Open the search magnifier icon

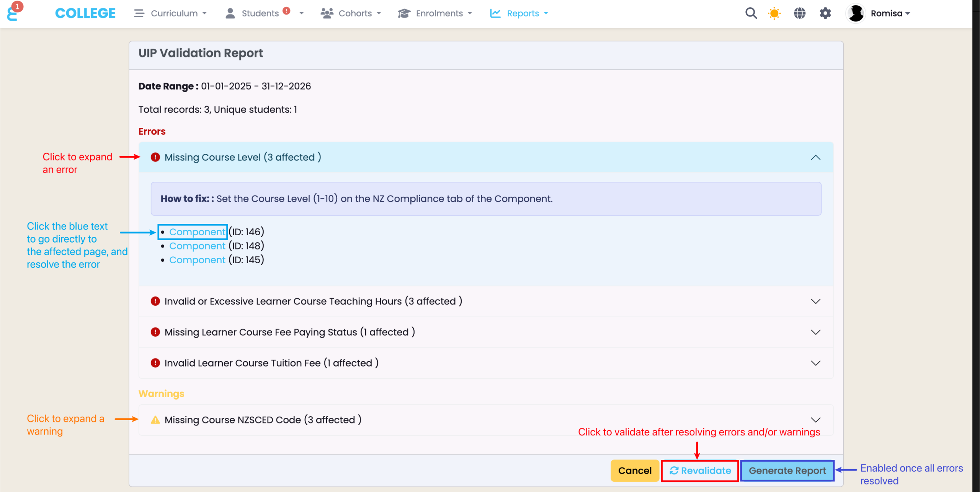(751, 13)
